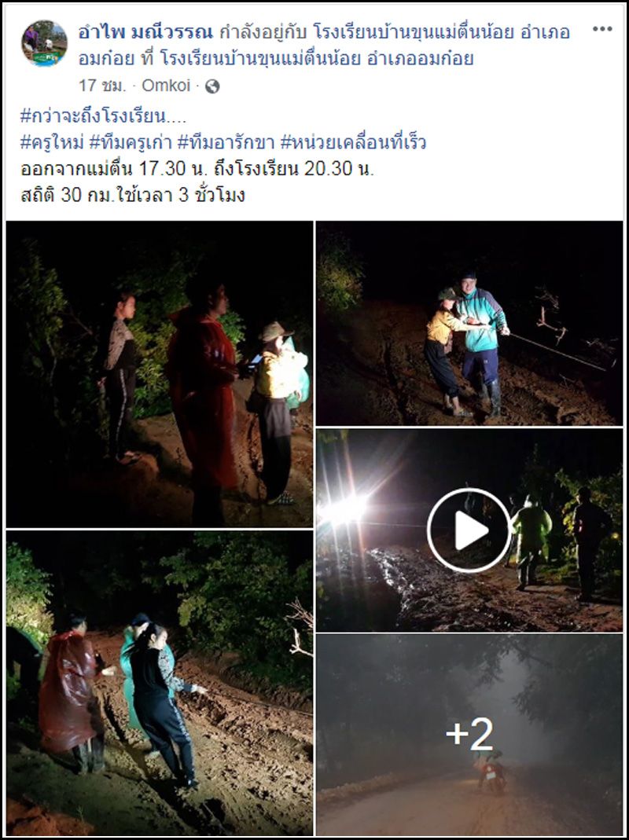Click hashtag #หน่วยเคลื่อนที่เร็ว
Screen dimensions: 629x840
click(x=353, y=142)
